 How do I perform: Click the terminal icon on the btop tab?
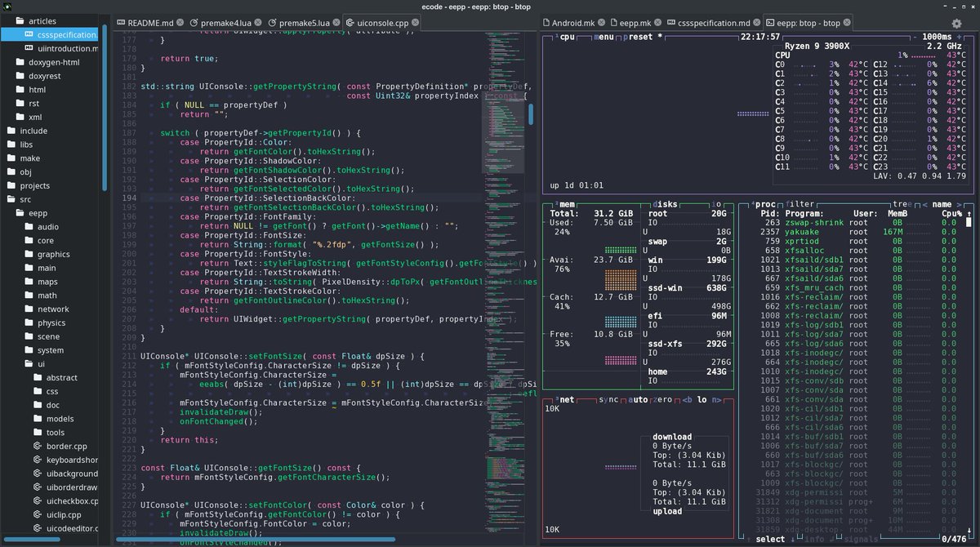click(770, 23)
